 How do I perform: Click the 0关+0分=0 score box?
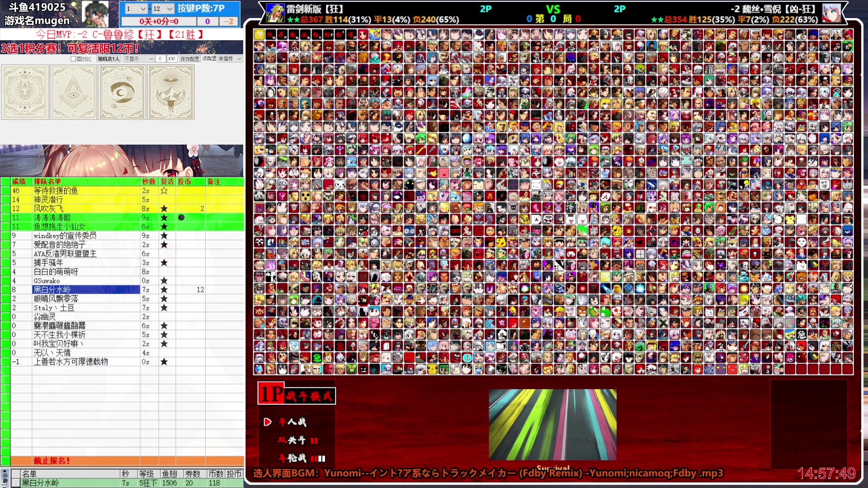click(x=159, y=21)
